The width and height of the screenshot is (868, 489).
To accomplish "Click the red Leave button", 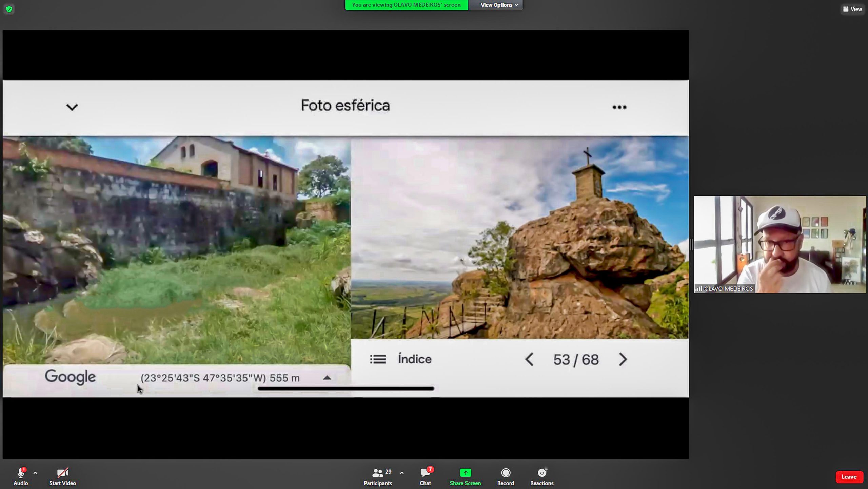I will click(849, 477).
